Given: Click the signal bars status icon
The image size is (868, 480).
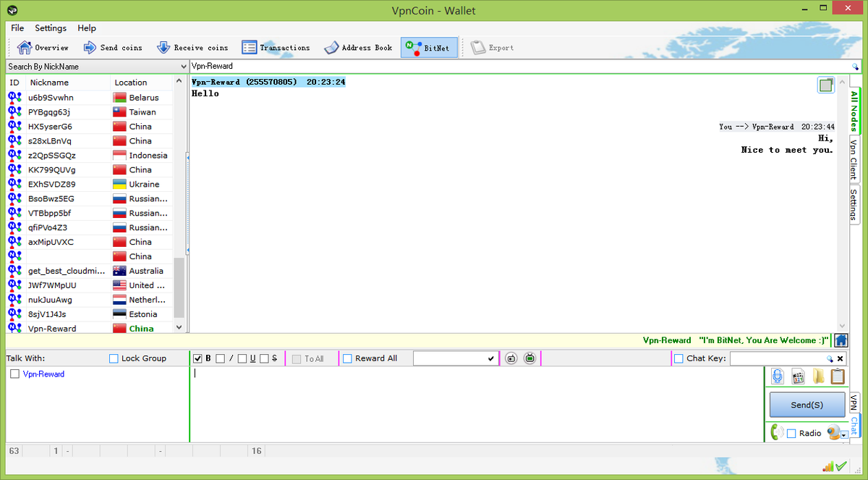Looking at the screenshot, I should [x=827, y=467].
